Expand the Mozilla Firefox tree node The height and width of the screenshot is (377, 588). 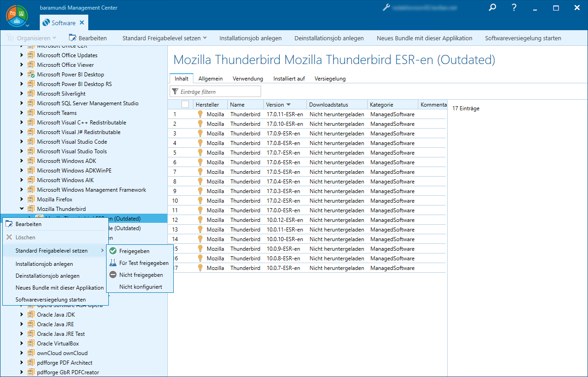(x=21, y=199)
